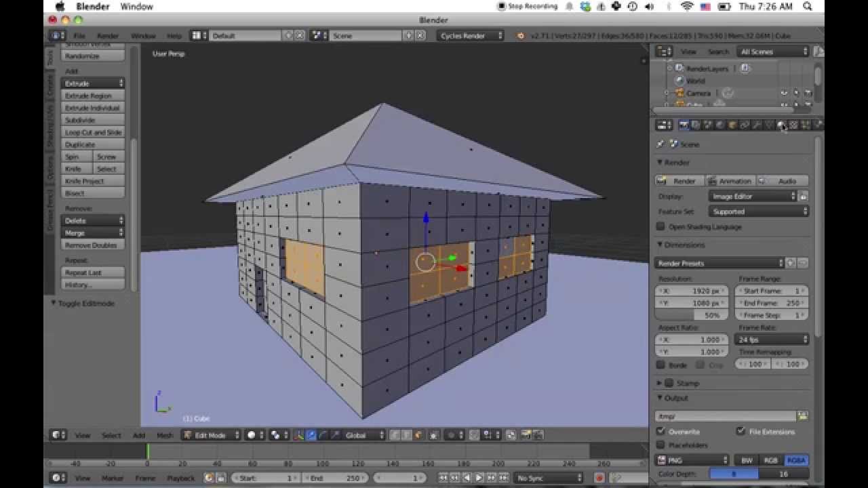This screenshot has width=868, height=488.
Task: Click the Bisect button
Action: tap(93, 193)
